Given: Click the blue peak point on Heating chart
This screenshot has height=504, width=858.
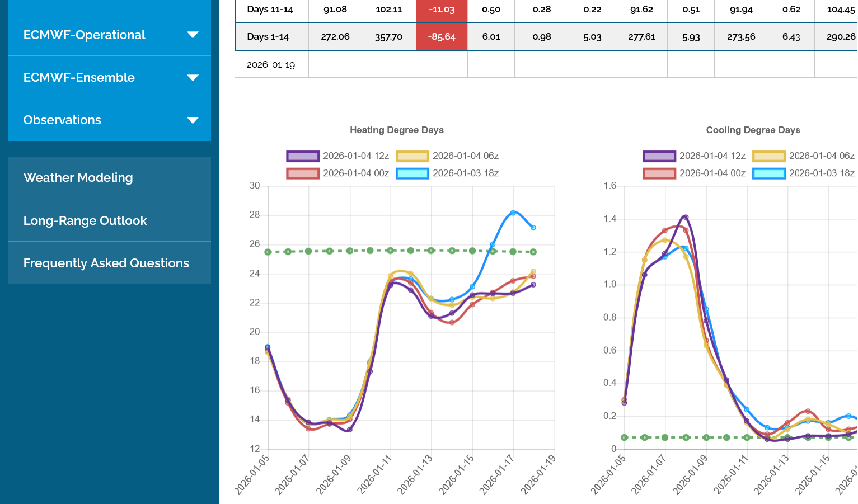Looking at the screenshot, I should pos(513,213).
